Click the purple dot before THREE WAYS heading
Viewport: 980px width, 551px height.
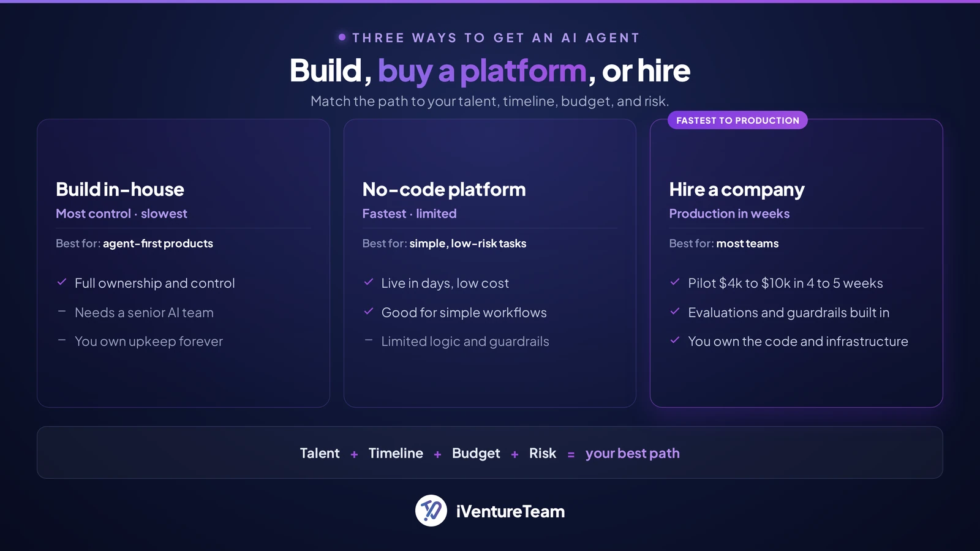pos(342,37)
